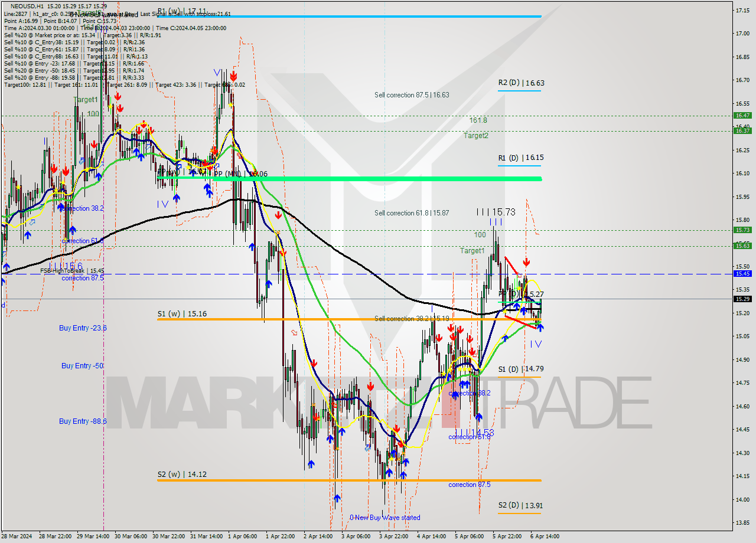756x543 pixels.
Task: Click '5 Apr 06:00' on time axis
Action: (470, 537)
